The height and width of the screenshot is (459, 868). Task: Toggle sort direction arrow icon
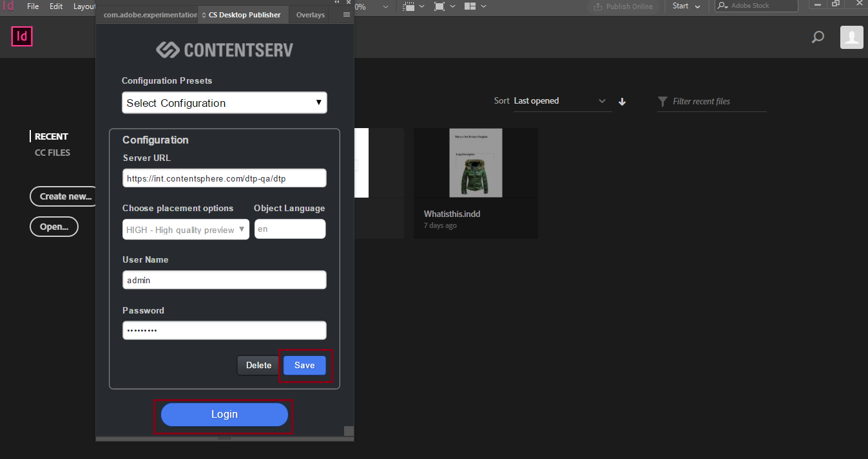point(622,101)
